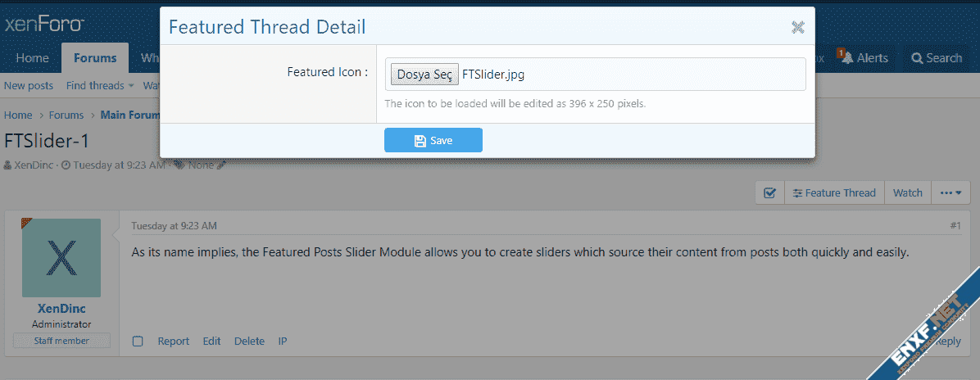Close the Featured Thread Detail dialog
Image resolution: width=980 pixels, height=380 pixels.
tap(797, 27)
